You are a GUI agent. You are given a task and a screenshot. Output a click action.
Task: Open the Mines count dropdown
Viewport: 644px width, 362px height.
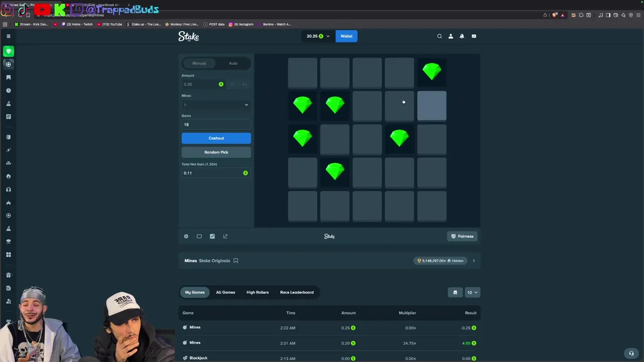(216, 105)
